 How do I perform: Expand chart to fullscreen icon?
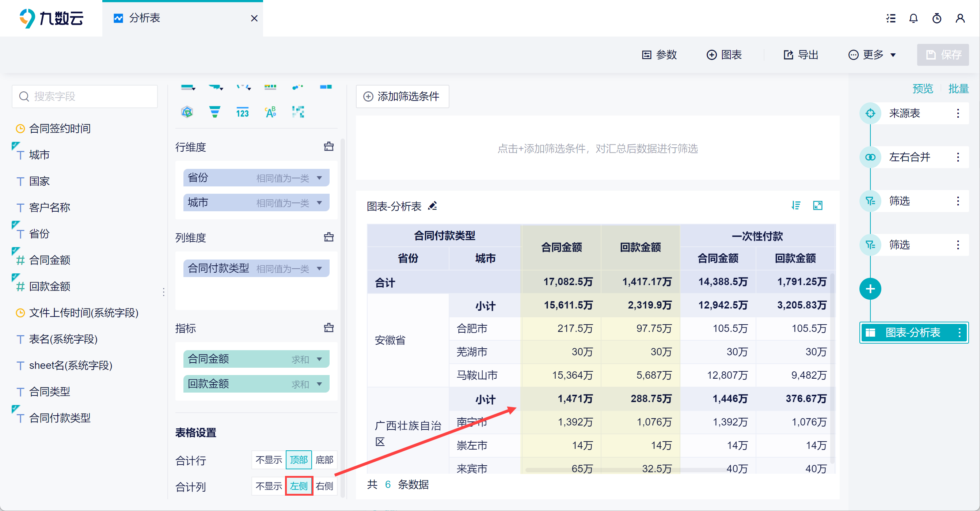pyautogui.click(x=817, y=205)
